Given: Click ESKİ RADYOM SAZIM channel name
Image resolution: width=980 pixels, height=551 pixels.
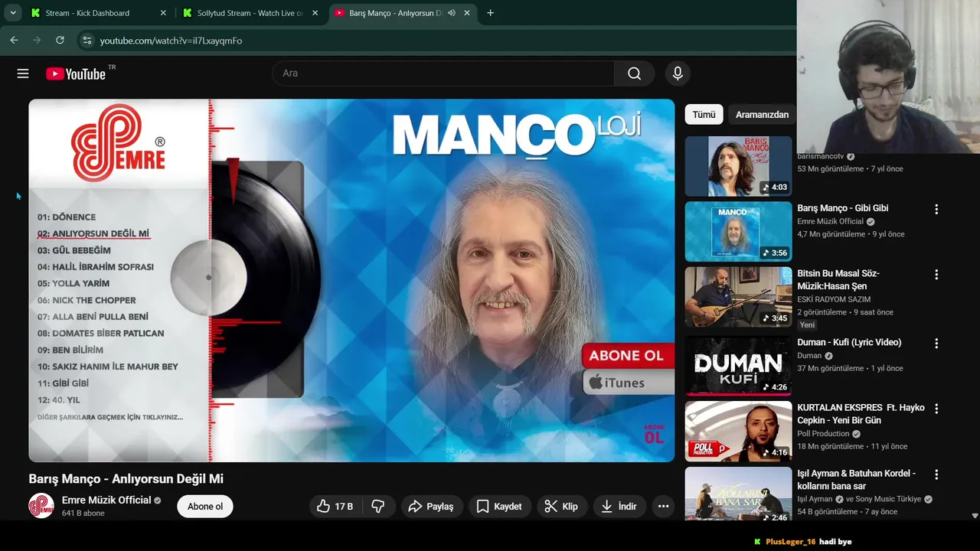Looking at the screenshot, I should 834,299.
